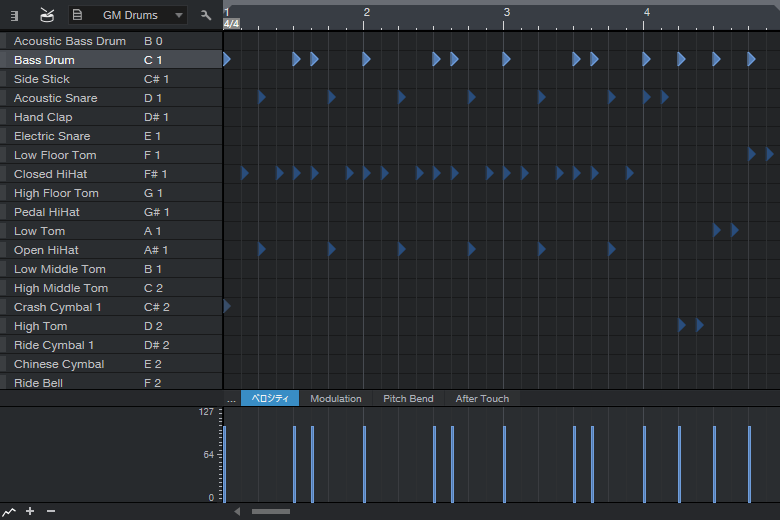Select the ベロシティ velocity tab

coord(270,399)
